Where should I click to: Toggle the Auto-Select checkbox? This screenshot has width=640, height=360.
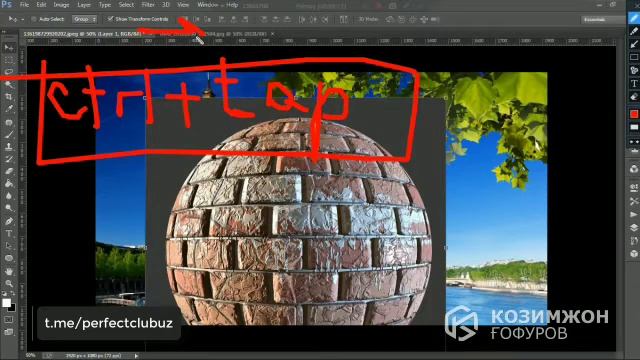pyautogui.click(x=34, y=19)
